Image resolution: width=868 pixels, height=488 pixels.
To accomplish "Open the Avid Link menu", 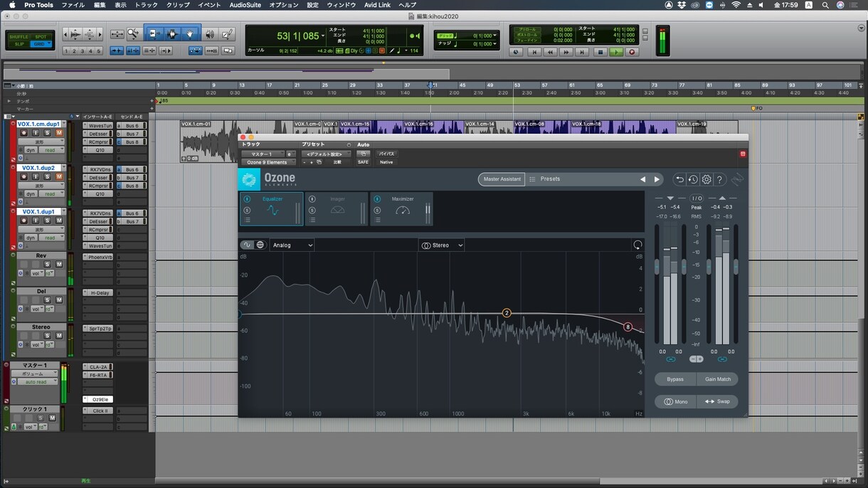I will click(377, 5).
